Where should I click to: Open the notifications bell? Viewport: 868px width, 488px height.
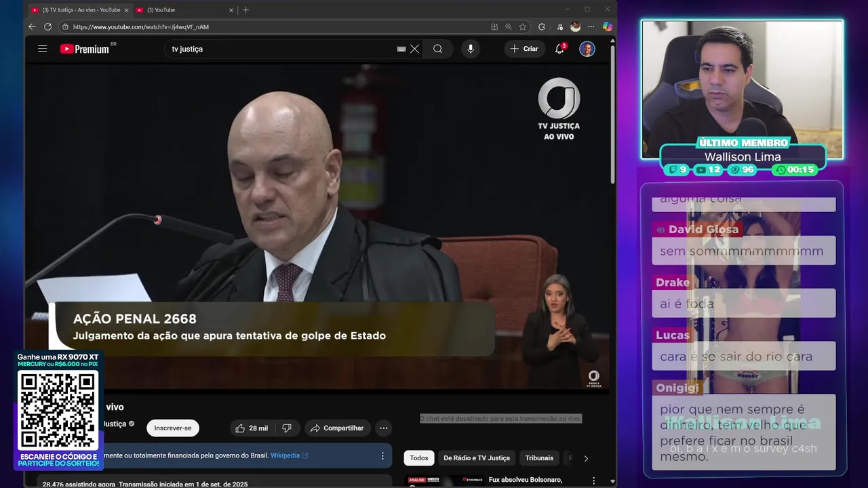click(559, 49)
